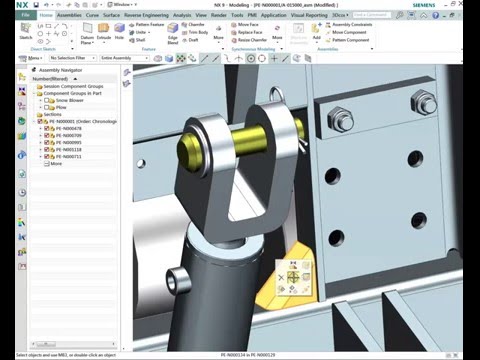Choose the Draft command
The width and height of the screenshot is (480, 360).
[190, 40]
